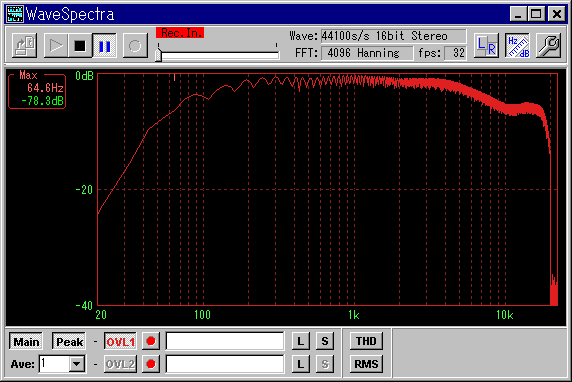Load overlay with OVL1 row L button

pos(301,341)
